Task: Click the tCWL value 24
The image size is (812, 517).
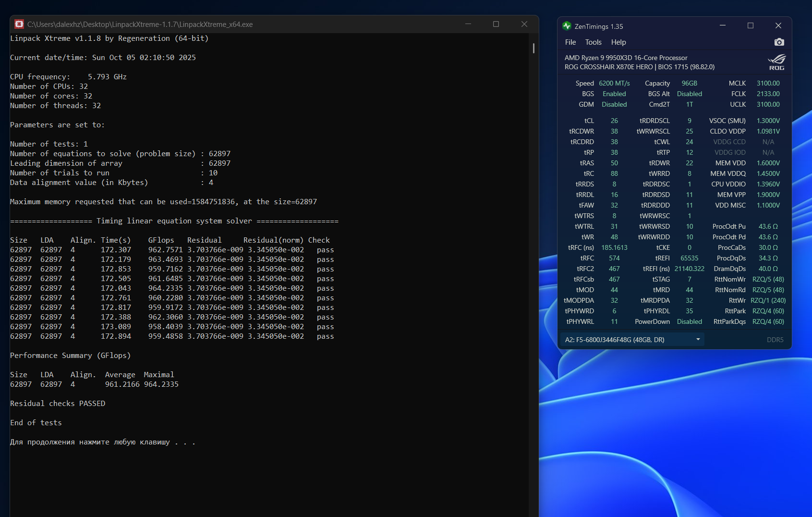Action: (690, 142)
